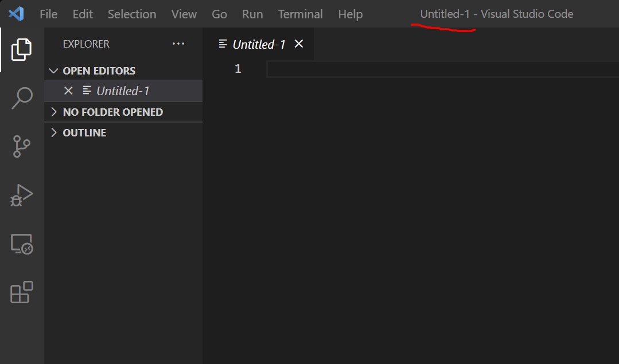Open the Go menu
Screen dimensions: 619x364
(x=219, y=14)
